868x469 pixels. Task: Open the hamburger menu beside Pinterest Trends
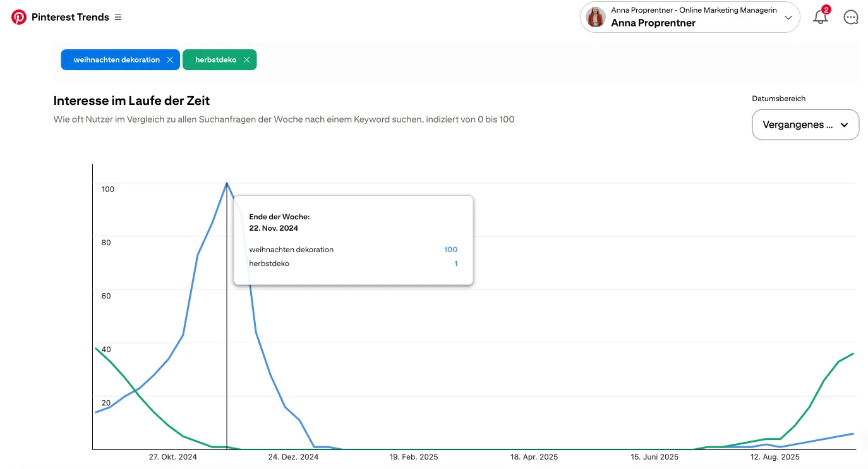(118, 17)
